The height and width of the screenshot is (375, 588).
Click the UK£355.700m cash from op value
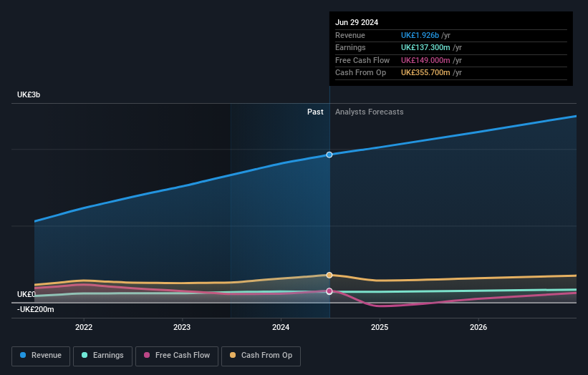[425, 73]
